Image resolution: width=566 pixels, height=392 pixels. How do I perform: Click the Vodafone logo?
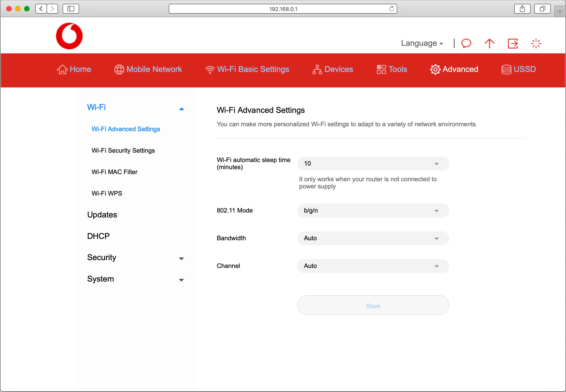(x=70, y=36)
